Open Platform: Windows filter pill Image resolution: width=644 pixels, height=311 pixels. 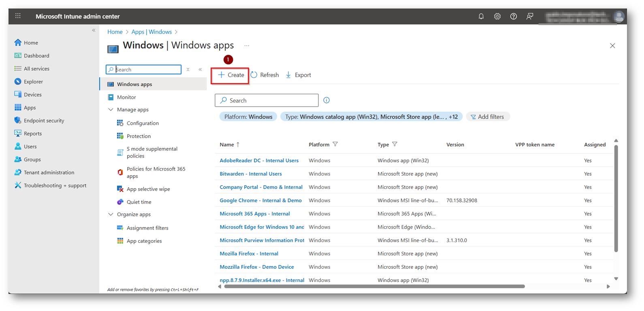pos(248,117)
